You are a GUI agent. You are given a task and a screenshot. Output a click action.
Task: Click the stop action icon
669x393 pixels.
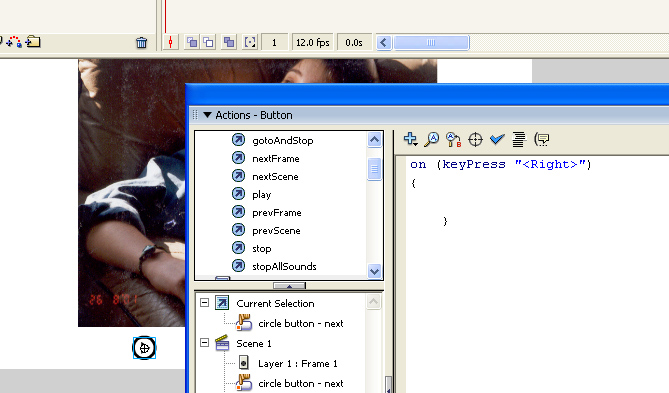tap(239, 247)
